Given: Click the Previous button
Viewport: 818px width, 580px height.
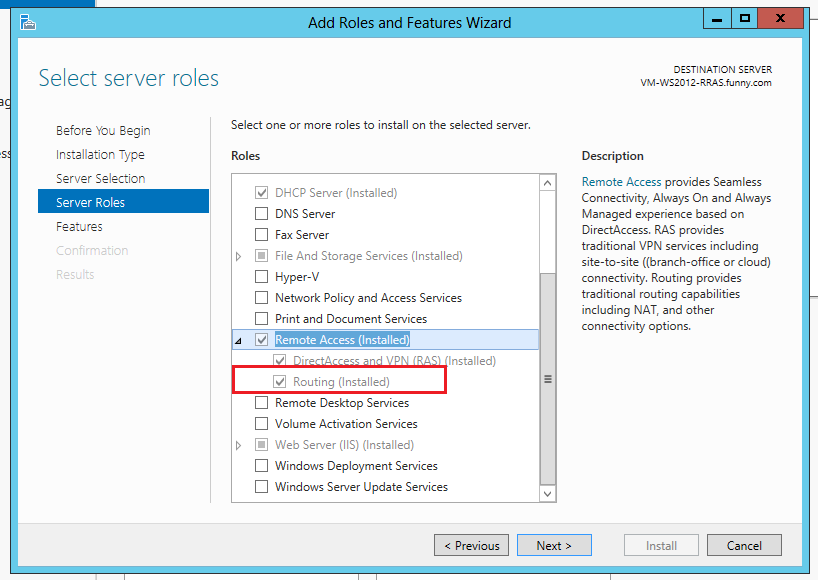Looking at the screenshot, I should coord(471,545).
